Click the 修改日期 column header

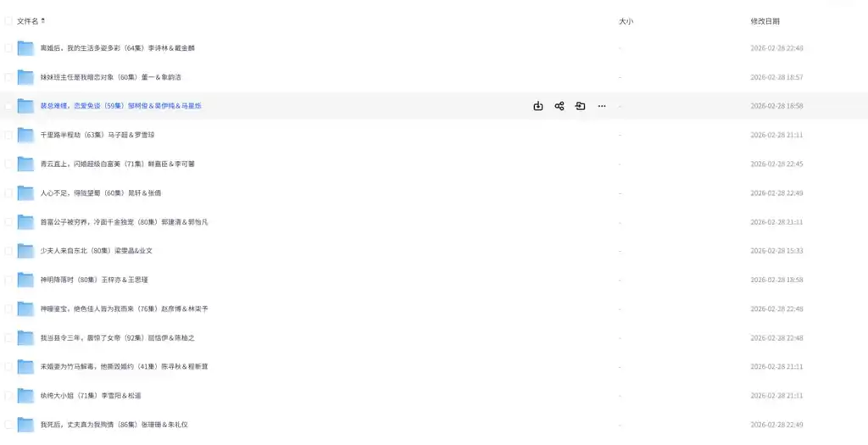coord(765,21)
